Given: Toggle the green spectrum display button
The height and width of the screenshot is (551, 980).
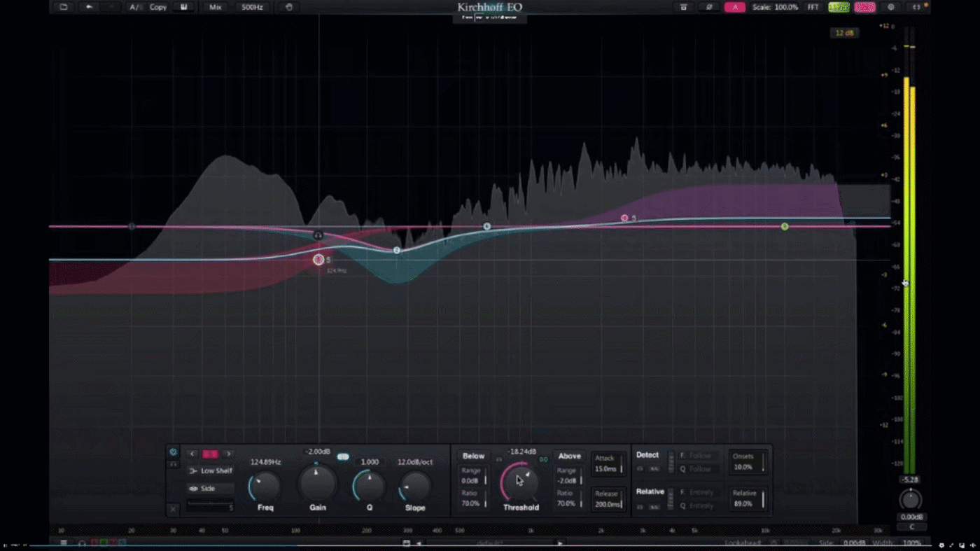Looking at the screenshot, I should click(838, 7).
